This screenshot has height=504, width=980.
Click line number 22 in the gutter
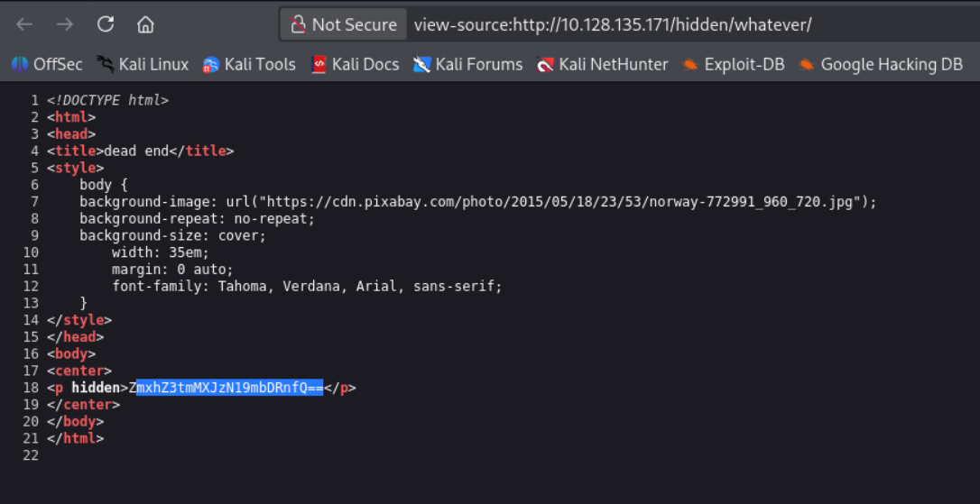click(31, 454)
